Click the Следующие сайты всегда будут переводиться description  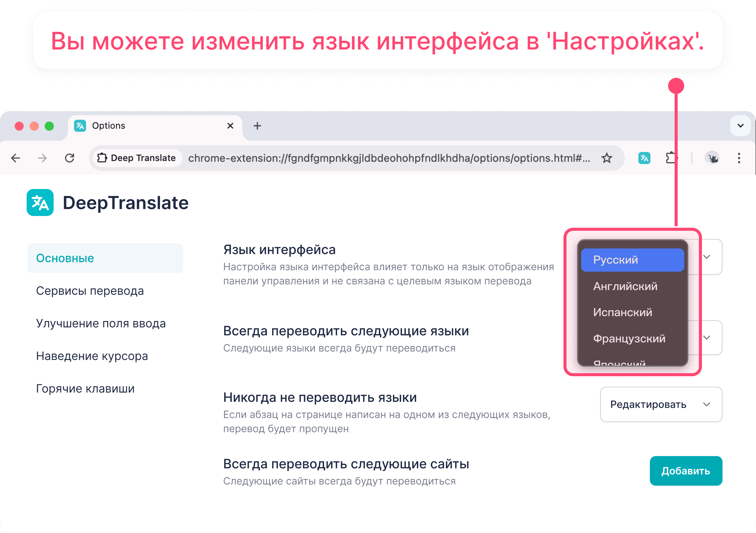(340, 481)
